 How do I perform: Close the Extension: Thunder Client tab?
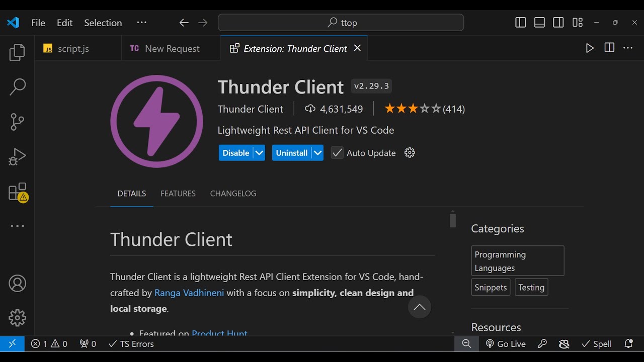[357, 48]
